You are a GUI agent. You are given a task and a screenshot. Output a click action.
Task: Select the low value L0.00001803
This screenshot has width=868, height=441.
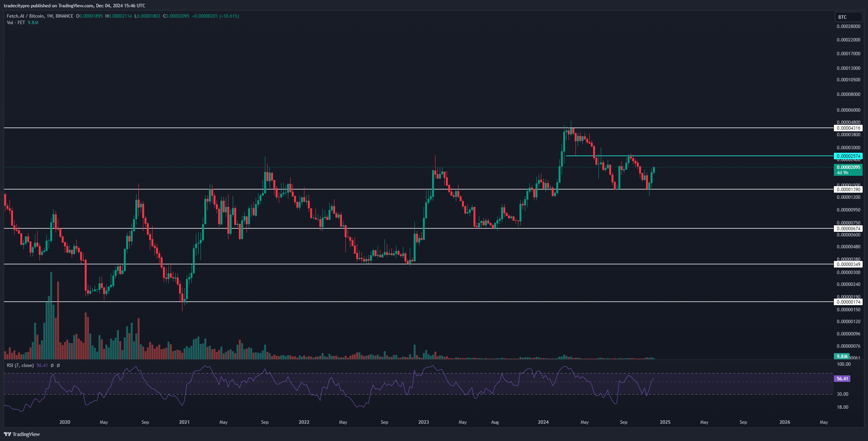coord(147,16)
